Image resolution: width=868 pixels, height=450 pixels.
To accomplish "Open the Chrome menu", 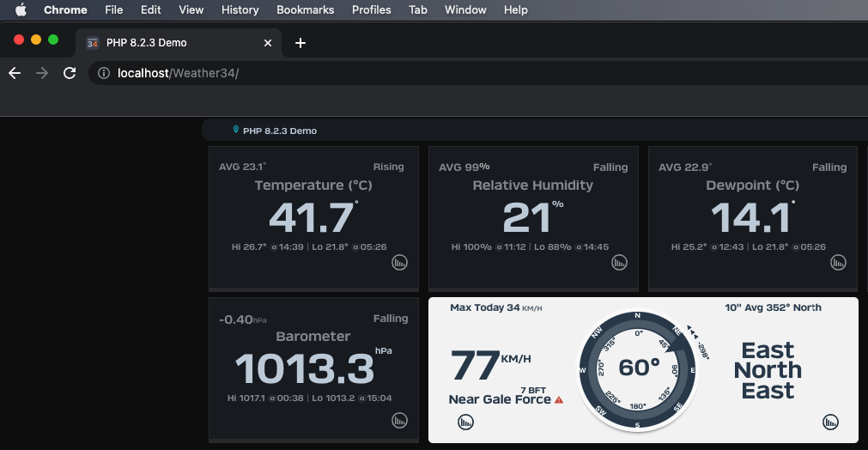I will point(65,9).
